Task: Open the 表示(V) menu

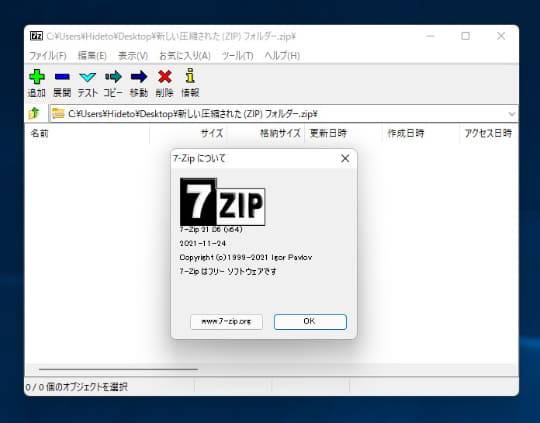Action: point(133,55)
